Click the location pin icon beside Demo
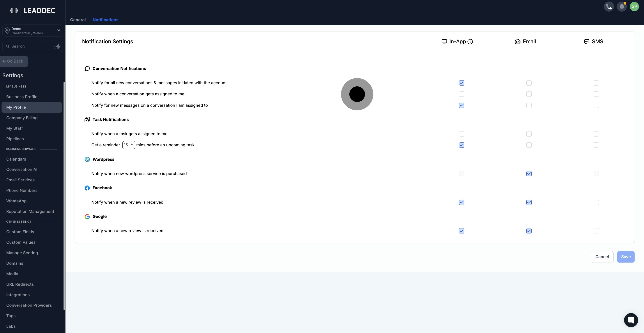Screen dimensions: 644x333 (7, 31)
